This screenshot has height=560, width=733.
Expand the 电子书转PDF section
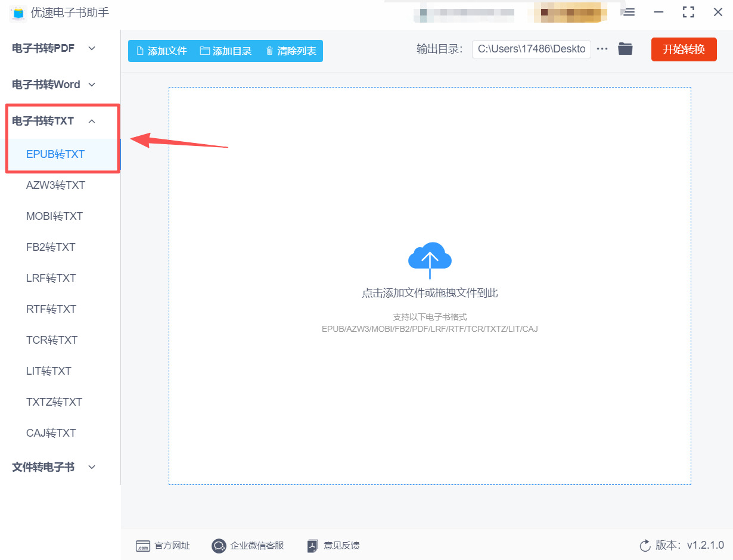[91, 48]
